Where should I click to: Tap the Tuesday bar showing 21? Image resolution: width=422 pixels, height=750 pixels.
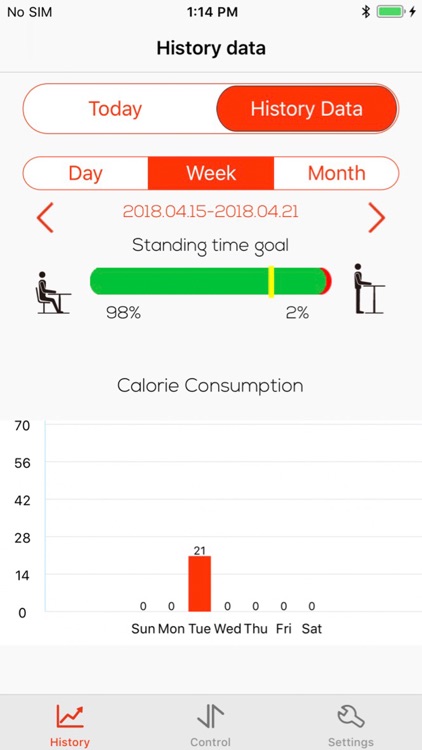(x=200, y=584)
